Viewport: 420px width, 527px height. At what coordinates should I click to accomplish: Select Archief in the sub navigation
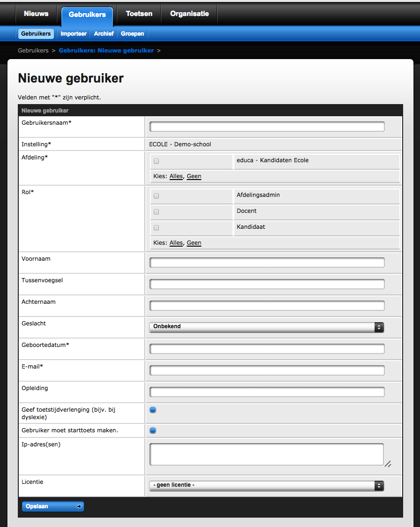point(104,34)
